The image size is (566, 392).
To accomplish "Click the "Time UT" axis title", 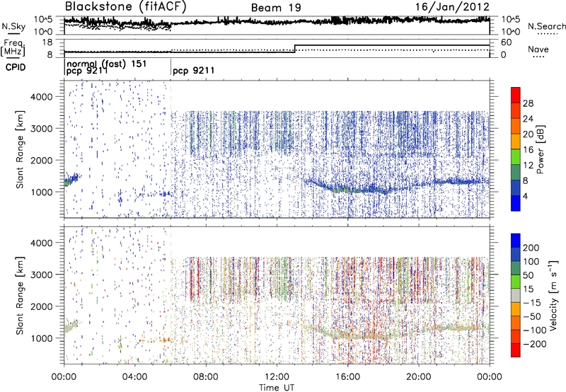I will tap(277, 387).
